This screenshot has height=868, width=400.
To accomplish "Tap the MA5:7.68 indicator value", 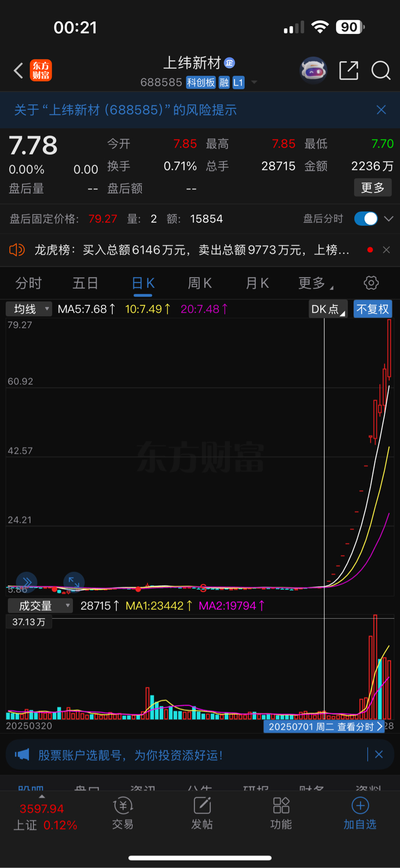I will coord(86,309).
